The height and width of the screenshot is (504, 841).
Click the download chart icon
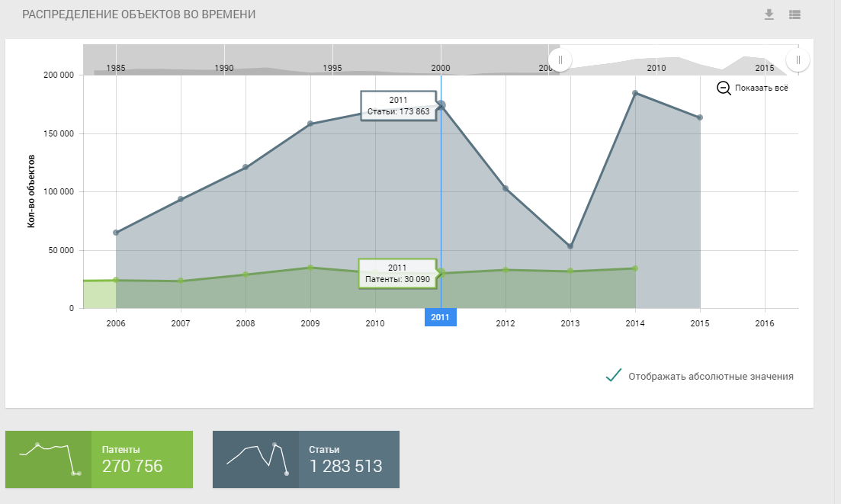pyautogui.click(x=769, y=14)
